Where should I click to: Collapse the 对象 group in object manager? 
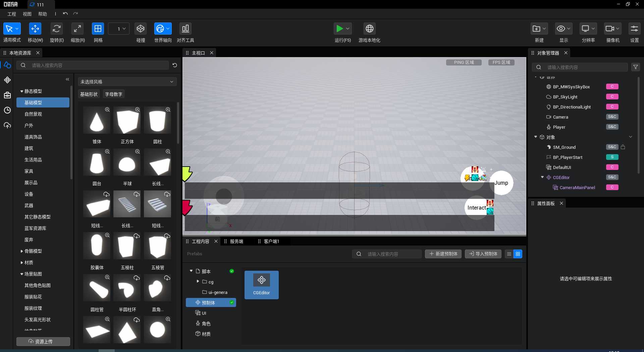pos(536,137)
